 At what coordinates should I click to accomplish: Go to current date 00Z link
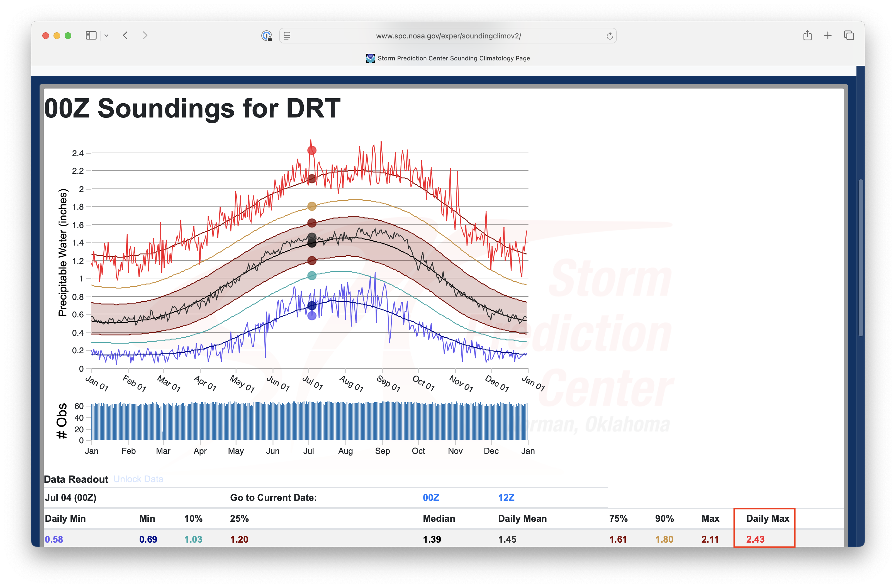[x=431, y=497]
